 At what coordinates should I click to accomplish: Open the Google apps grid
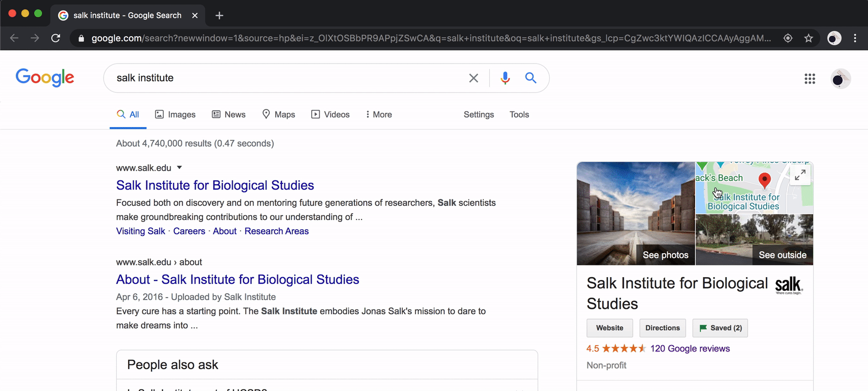click(810, 79)
